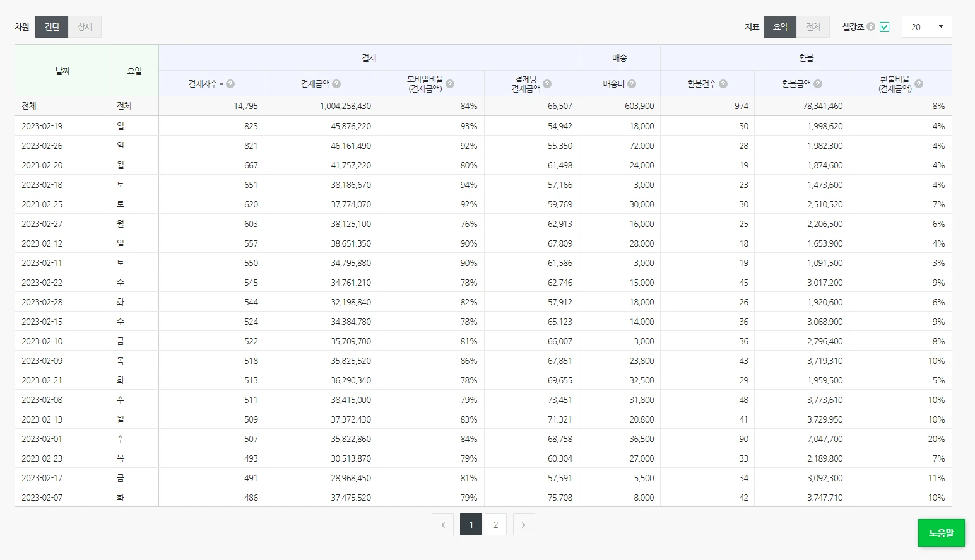Image resolution: width=975 pixels, height=560 pixels.
Task: Click help icon beside 환불비율 column
Action: coord(919,84)
